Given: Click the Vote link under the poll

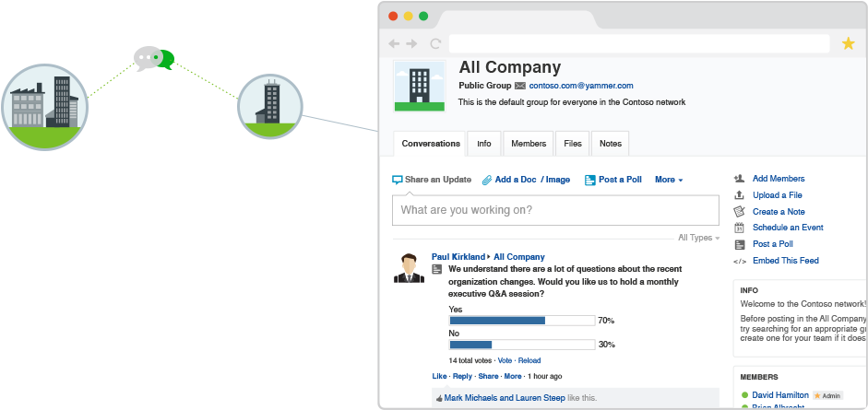Looking at the screenshot, I should pyautogui.click(x=505, y=360).
